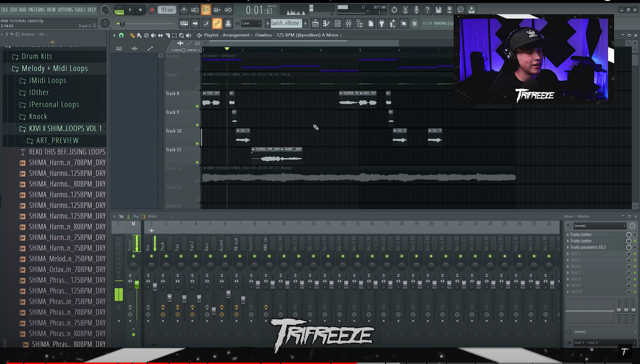Open the Playlist view icon

pos(315,23)
